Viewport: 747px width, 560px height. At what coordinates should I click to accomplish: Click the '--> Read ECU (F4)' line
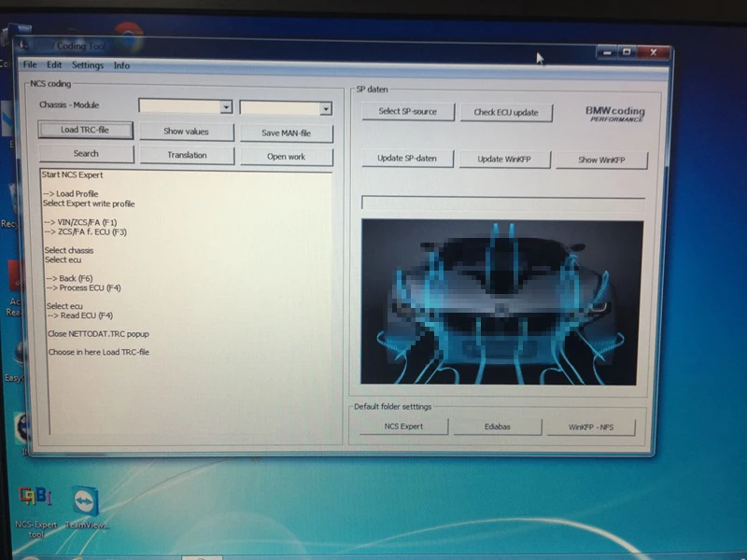[x=80, y=315]
